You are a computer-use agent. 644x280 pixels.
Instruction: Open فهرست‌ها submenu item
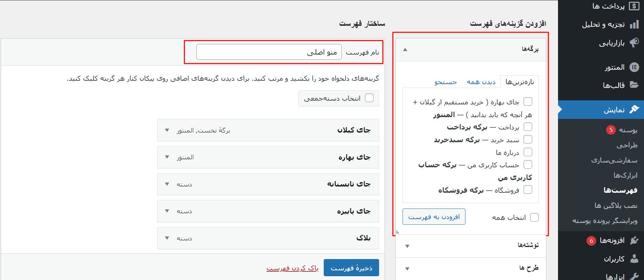pyautogui.click(x=620, y=190)
